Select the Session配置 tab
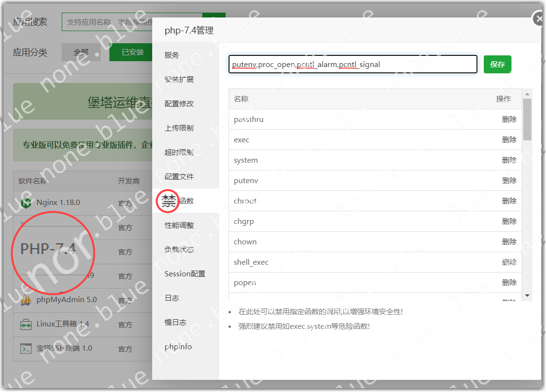Image resolution: width=546 pixels, height=392 pixels. [185, 273]
